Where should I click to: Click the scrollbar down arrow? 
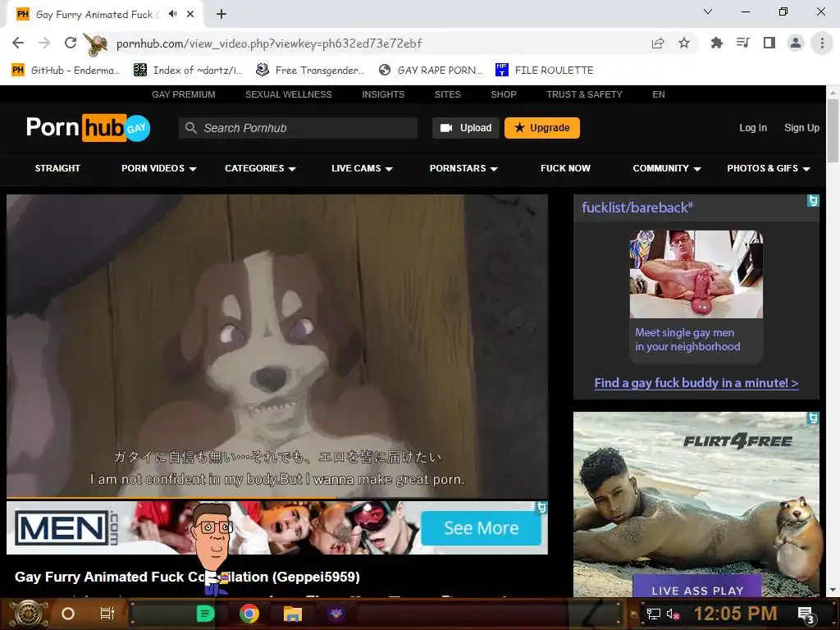click(x=833, y=591)
